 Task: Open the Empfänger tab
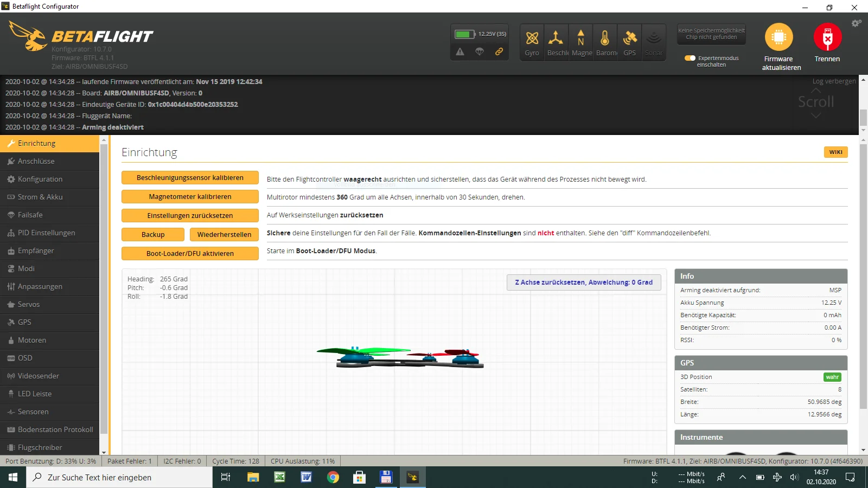coord(49,251)
